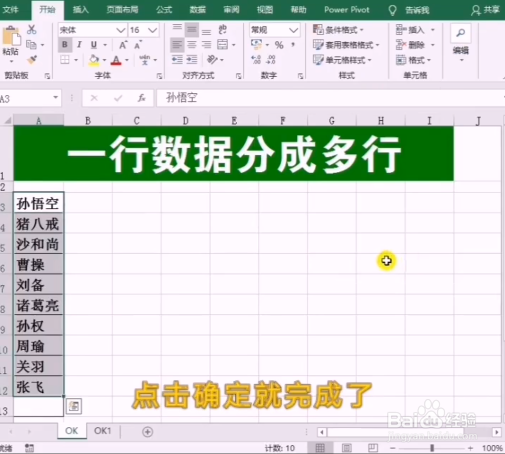
Task: Apply Comma style
Action: (x=293, y=44)
